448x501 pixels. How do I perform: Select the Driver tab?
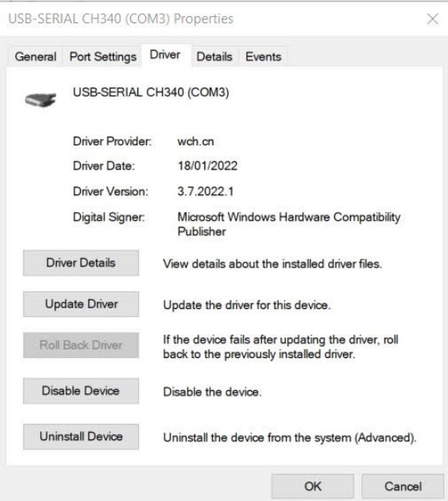[165, 55]
